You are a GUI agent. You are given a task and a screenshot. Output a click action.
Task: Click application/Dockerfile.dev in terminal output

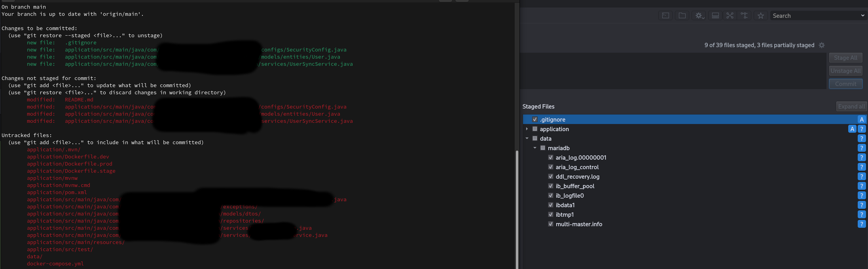(x=68, y=156)
